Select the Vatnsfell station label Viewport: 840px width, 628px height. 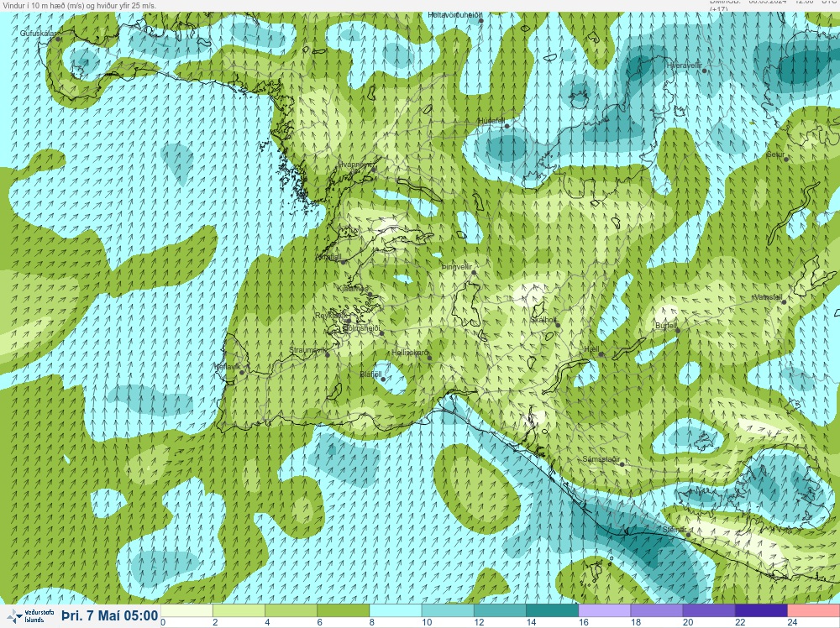[x=769, y=297]
